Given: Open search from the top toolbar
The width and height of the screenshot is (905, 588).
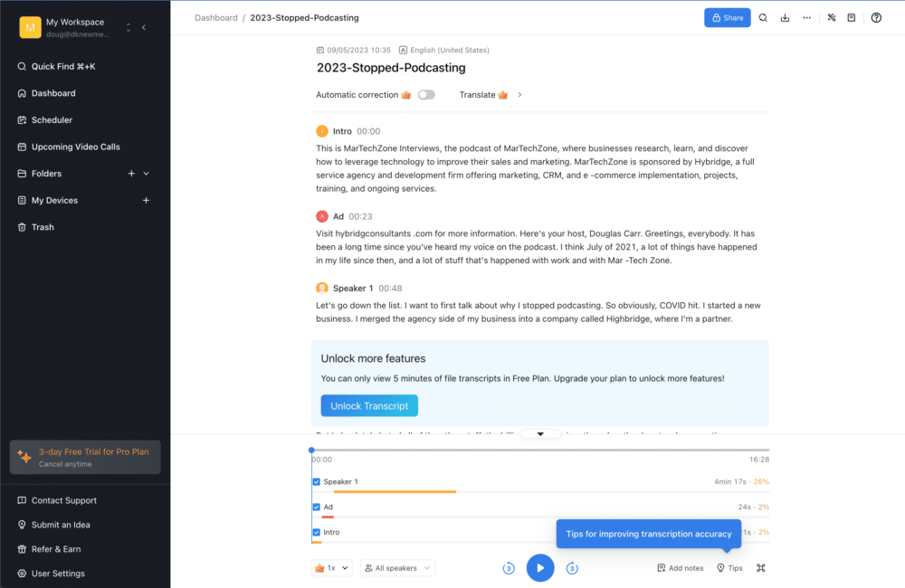Looking at the screenshot, I should (763, 17).
